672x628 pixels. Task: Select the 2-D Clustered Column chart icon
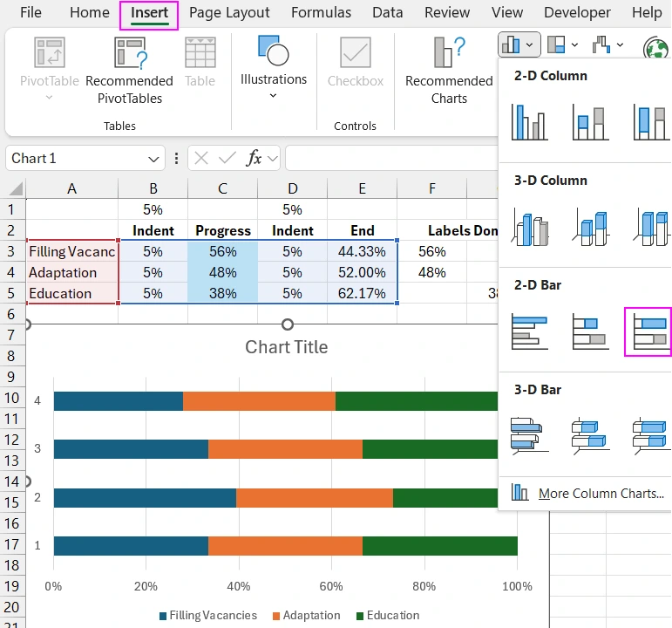coord(530,122)
